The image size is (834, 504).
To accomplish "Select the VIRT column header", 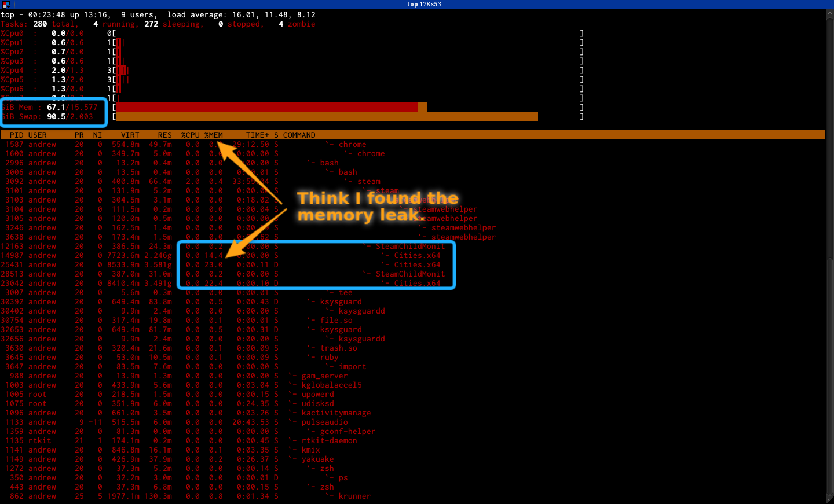I will click(x=130, y=135).
